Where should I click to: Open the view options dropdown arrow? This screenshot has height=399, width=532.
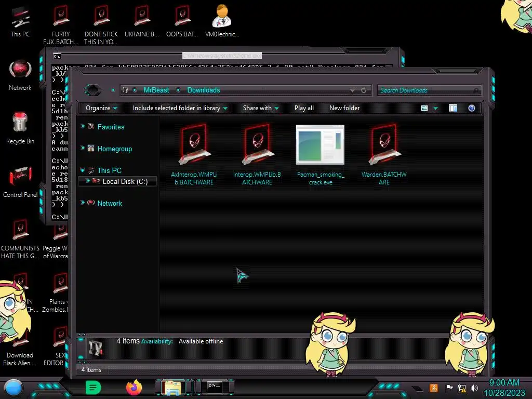coord(436,108)
